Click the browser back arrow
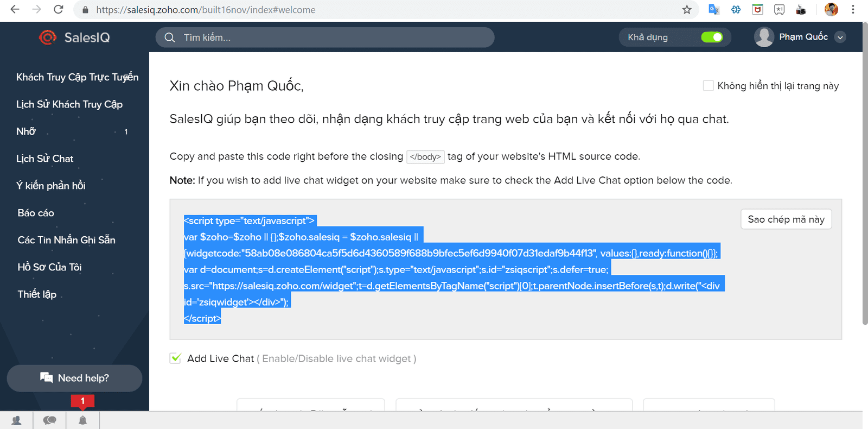 point(15,9)
